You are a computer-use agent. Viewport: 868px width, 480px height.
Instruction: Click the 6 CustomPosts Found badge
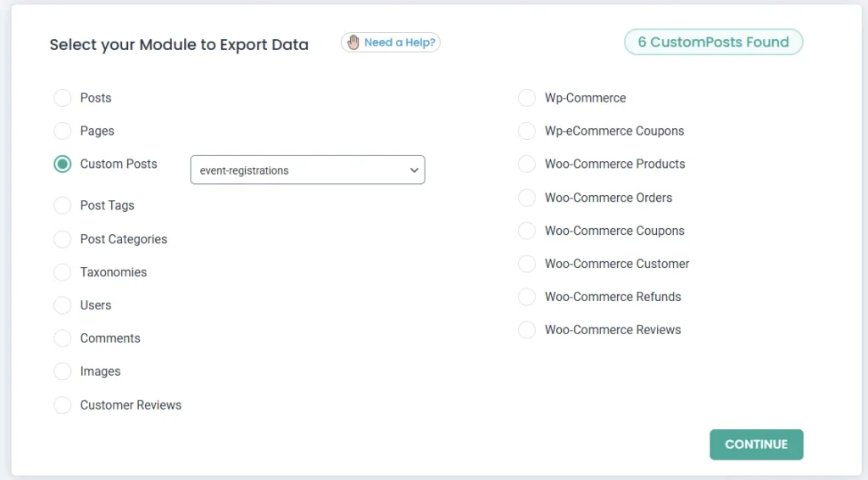coord(713,42)
